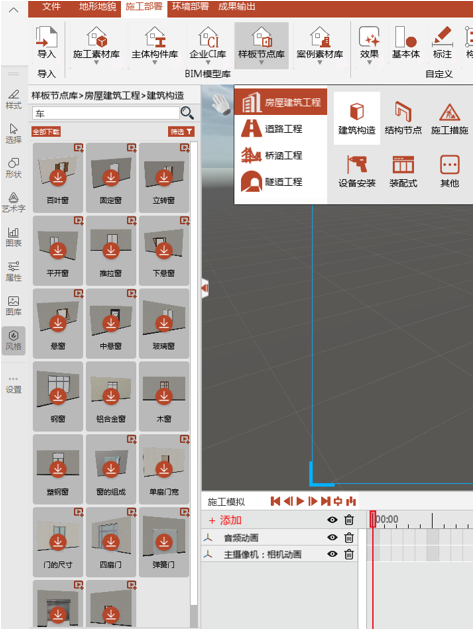
Task: Select 道路工程 menu entry
Action: pos(281,129)
